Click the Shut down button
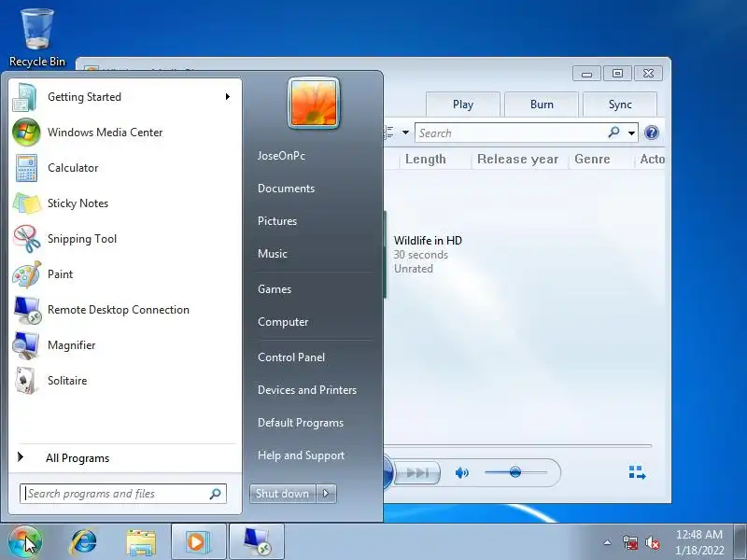 [x=283, y=494]
